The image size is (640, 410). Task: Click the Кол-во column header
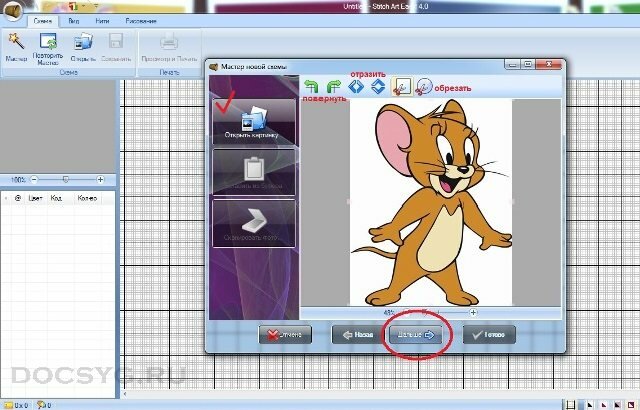[87, 198]
